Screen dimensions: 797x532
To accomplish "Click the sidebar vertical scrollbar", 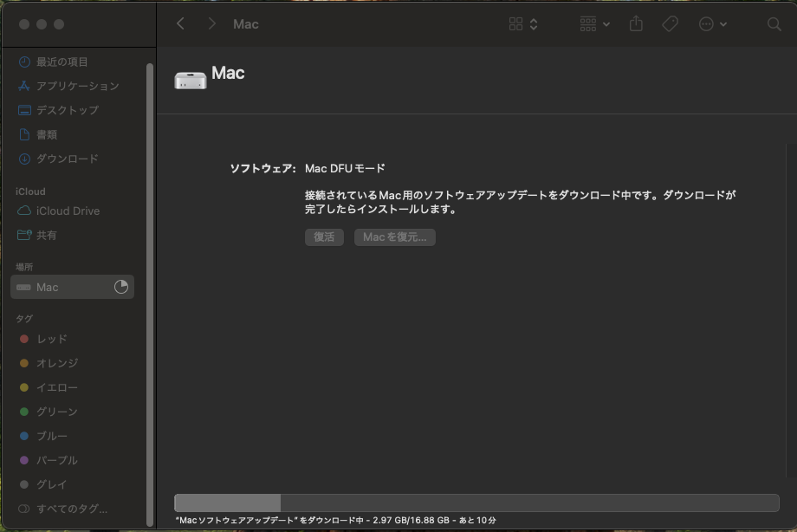I will [x=149, y=295].
